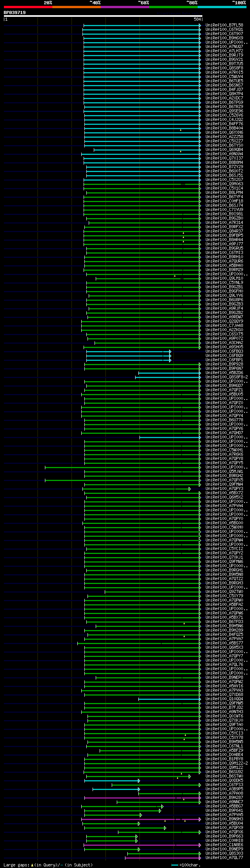Open hit UniRef100_B9H6X9

coord(224,38)
